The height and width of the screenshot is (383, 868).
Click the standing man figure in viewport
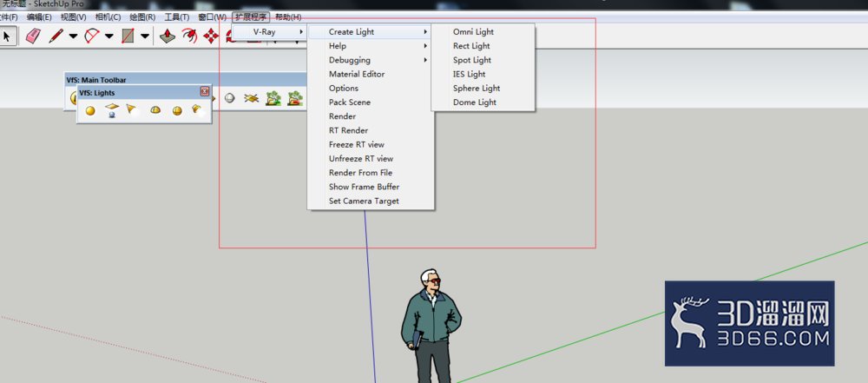(431, 326)
